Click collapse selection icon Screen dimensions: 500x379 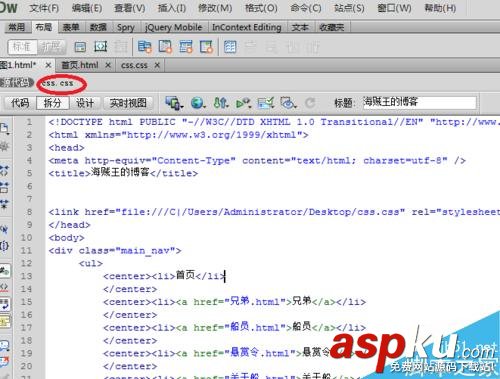pos(4,187)
